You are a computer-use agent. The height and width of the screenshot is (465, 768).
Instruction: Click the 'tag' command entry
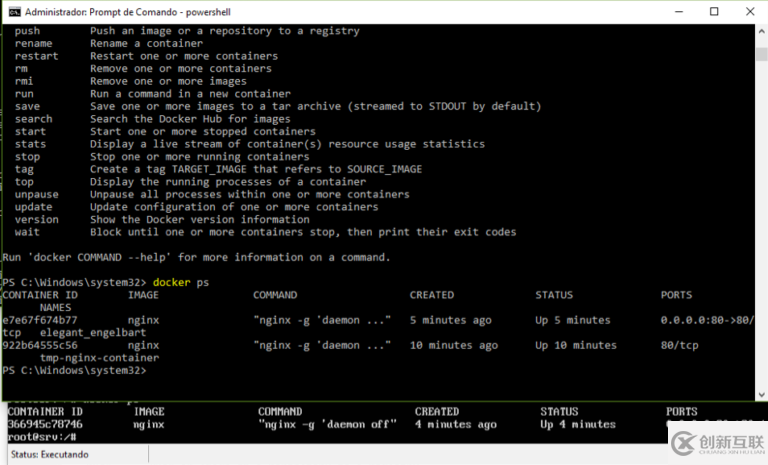(24, 170)
